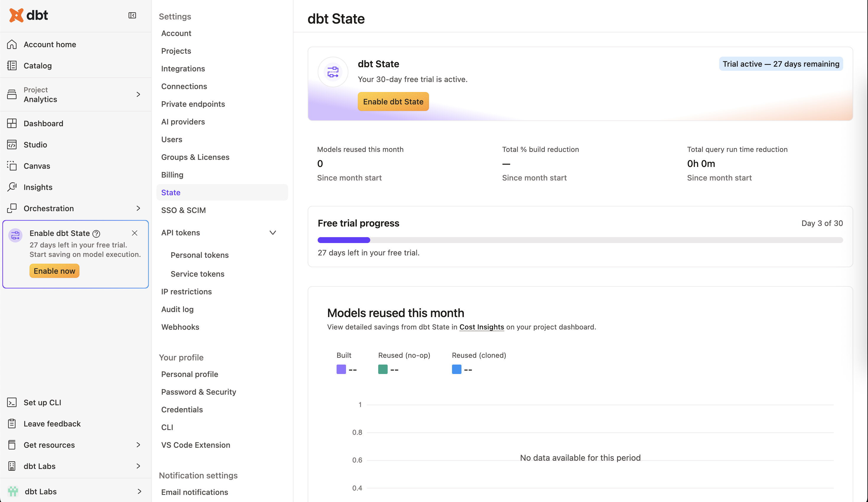This screenshot has height=502, width=868.
Task: Click the Free trial progress bar
Action: [580, 240]
